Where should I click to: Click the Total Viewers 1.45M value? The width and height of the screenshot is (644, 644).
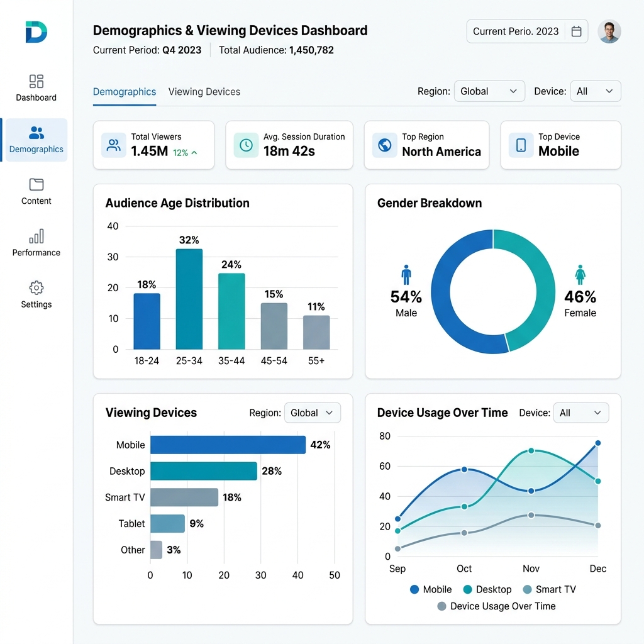pos(150,151)
